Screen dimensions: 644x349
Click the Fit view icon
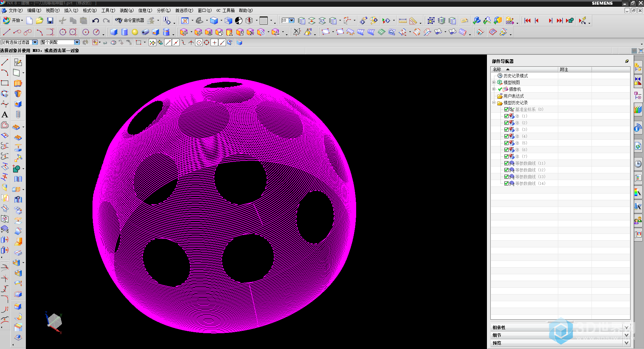(x=185, y=21)
